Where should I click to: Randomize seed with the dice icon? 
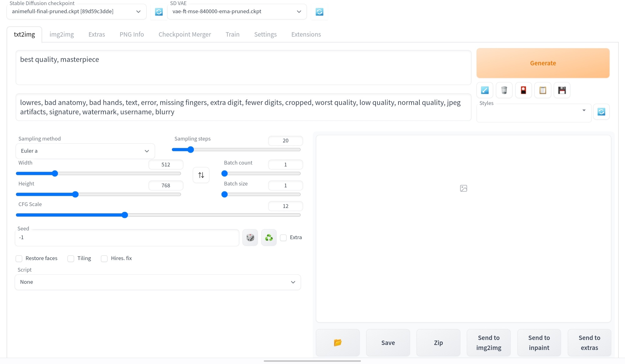click(x=250, y=237)
